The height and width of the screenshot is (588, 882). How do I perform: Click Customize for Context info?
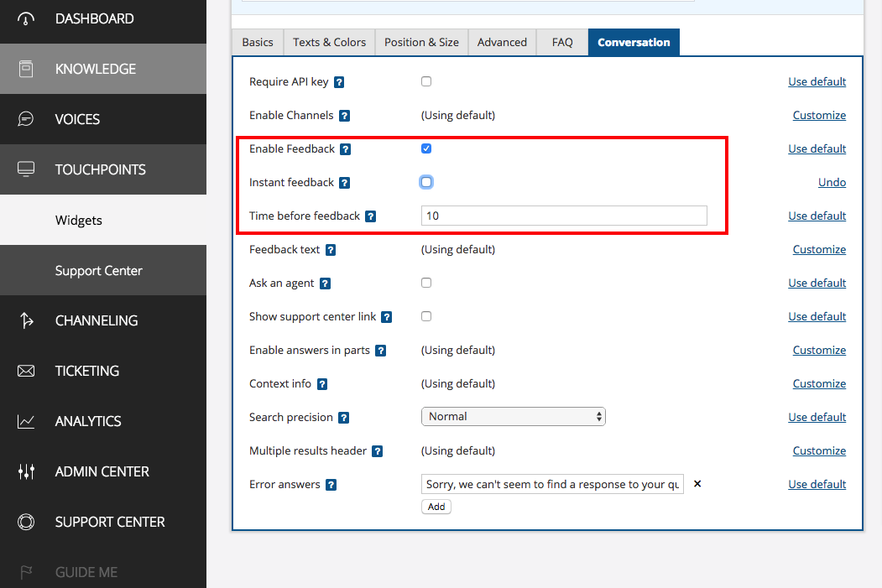pyautogui.click(x=819, y=383)
